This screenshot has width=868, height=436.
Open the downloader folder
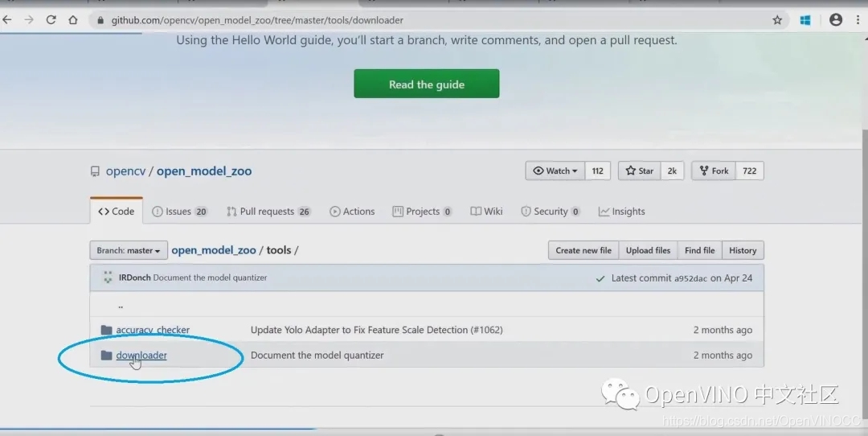coord(141,355)
